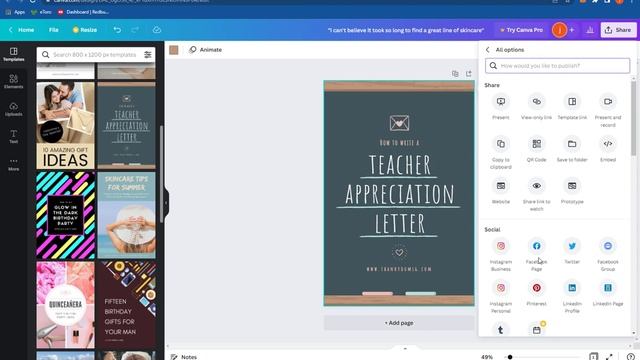Select Fifteen Birthday Gifts template
This screenshot has width=640, height=360.
click(127, 305)
